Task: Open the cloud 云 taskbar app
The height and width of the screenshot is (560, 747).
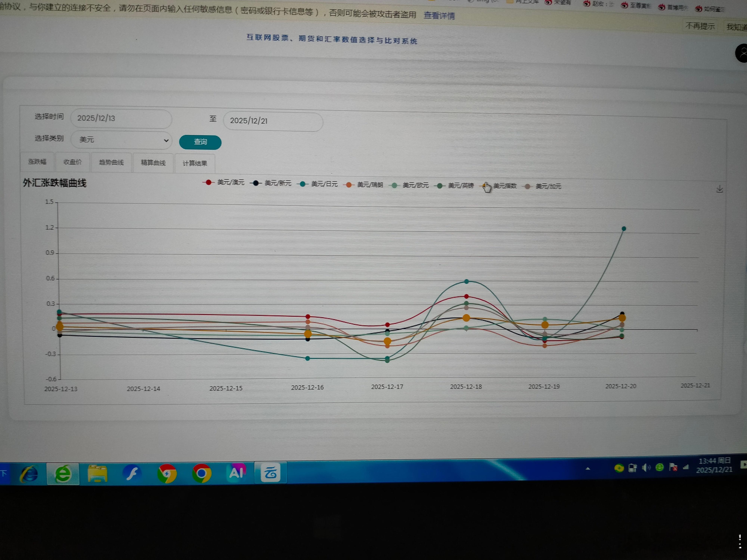Action: point(270,473)
